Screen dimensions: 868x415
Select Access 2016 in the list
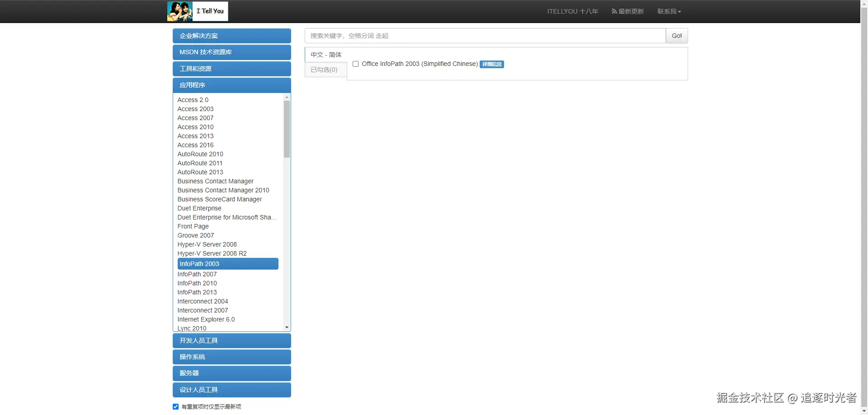click(x=195, y=145)
